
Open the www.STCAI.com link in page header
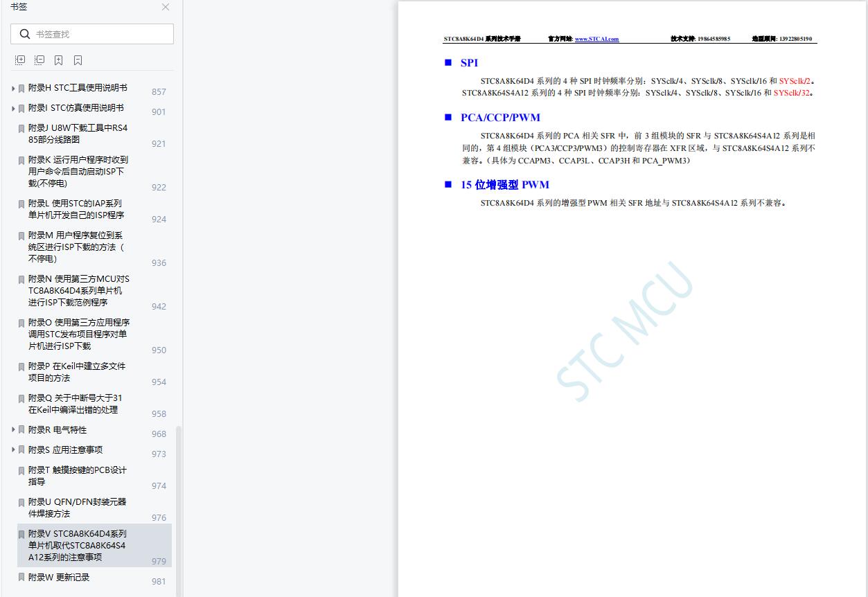596,39
